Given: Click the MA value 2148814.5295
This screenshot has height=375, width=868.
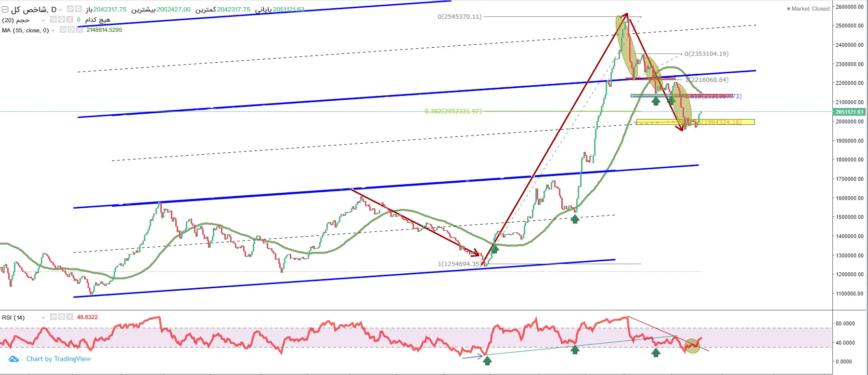Looking at the screenshot, I should click(x=104, y=30).
